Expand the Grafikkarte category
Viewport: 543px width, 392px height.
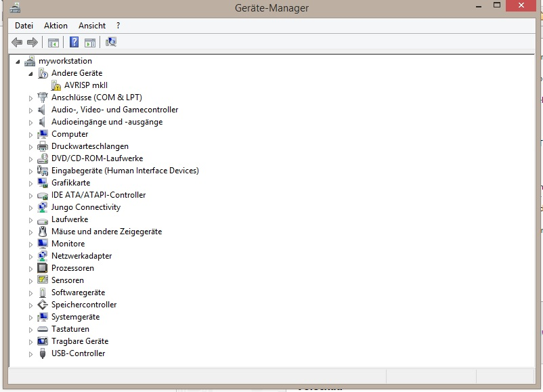tap(31, 183)
